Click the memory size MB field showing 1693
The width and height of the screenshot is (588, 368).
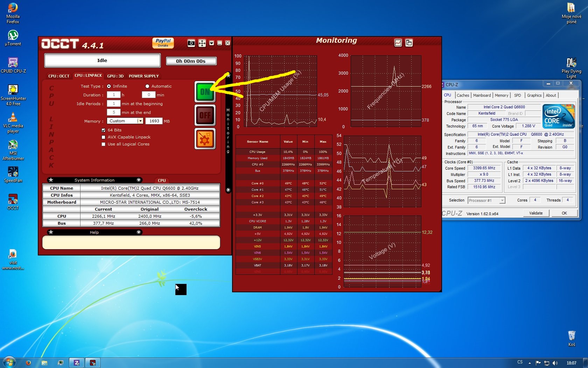point(154,121)
